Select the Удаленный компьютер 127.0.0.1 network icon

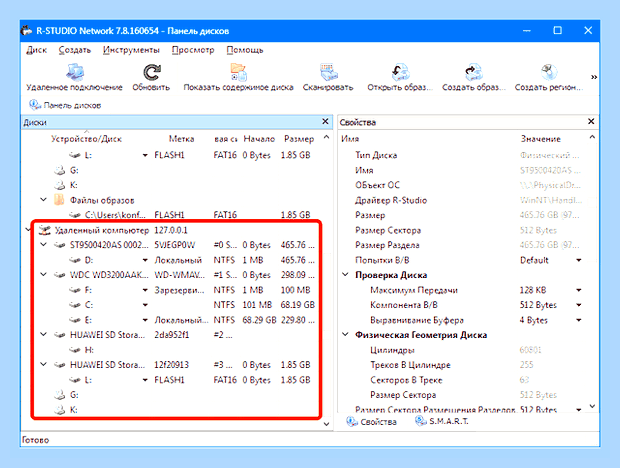point(45,230)
